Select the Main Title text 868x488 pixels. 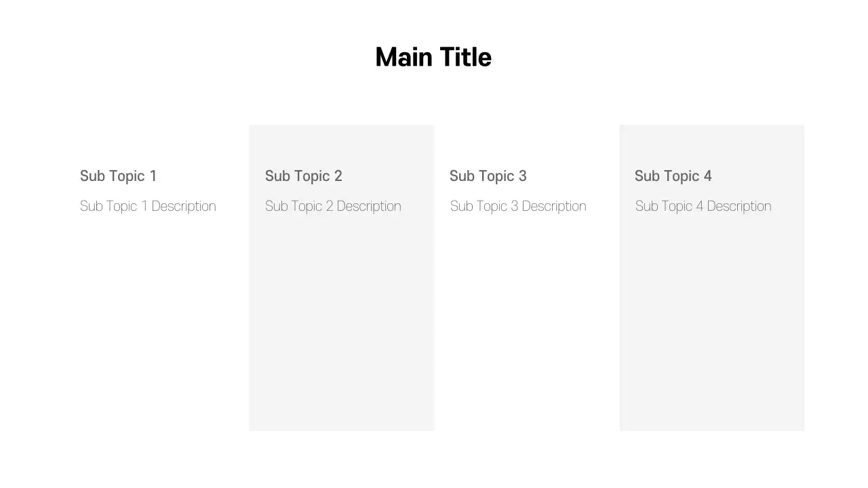[x=433, y=57]
